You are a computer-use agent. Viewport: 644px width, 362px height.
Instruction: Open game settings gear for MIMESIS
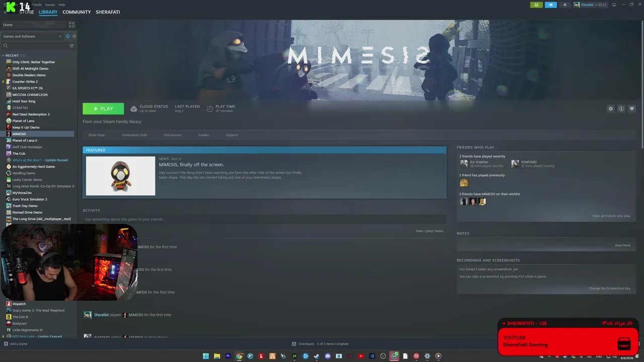[611, 109]
